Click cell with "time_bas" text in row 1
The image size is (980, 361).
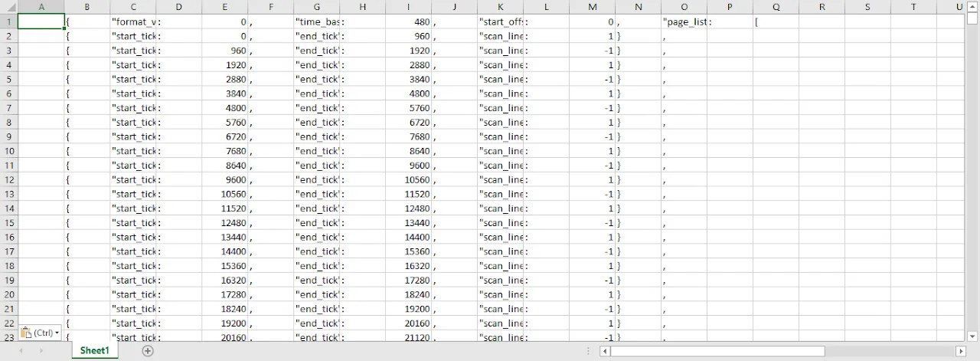click(x=316, y=22)
